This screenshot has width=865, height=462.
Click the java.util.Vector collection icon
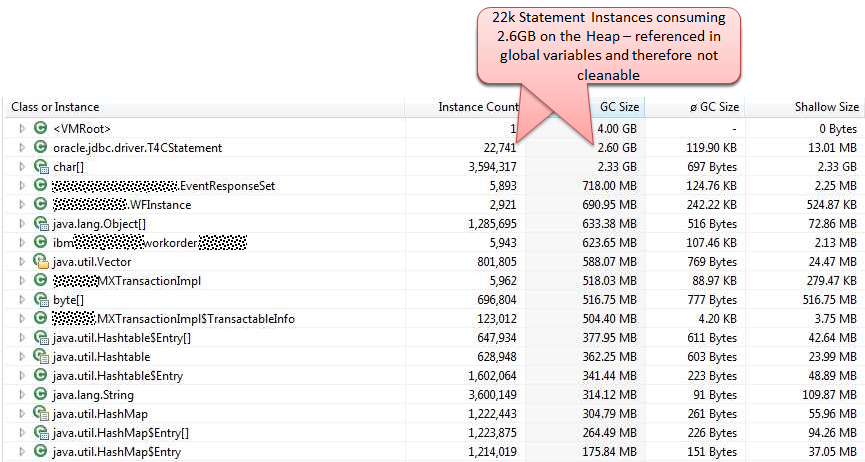[x=41, y=261]
